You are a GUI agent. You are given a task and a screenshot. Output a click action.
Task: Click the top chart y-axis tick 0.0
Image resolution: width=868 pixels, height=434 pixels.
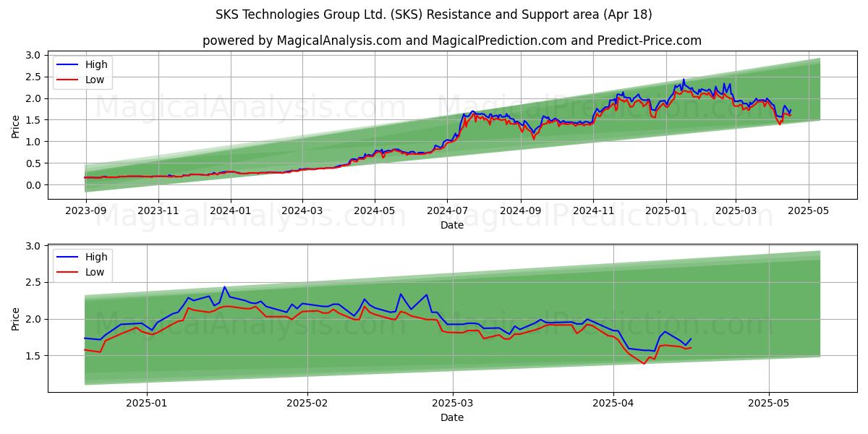[32, 185]
